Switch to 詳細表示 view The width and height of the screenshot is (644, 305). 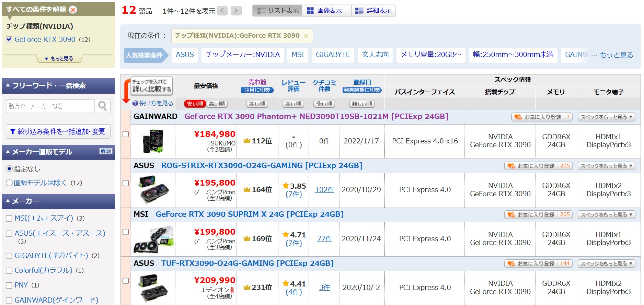(x=373, y=11)
